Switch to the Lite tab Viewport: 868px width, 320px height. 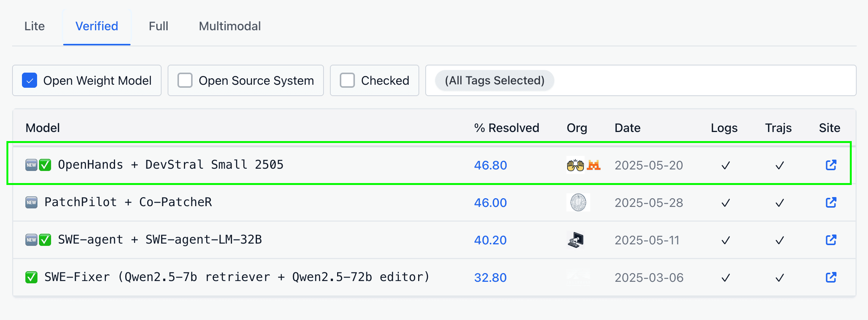34,26
